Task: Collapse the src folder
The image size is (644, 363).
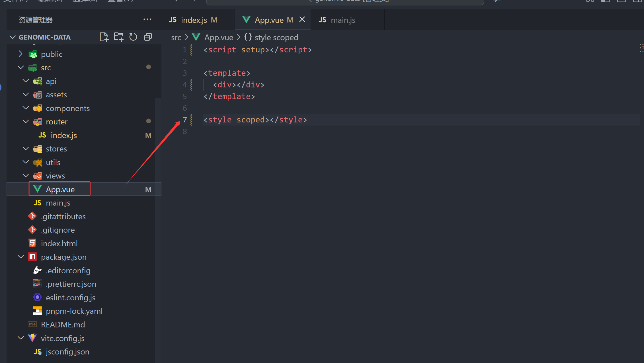Action: pyautogui.click(x=20, y=67)
